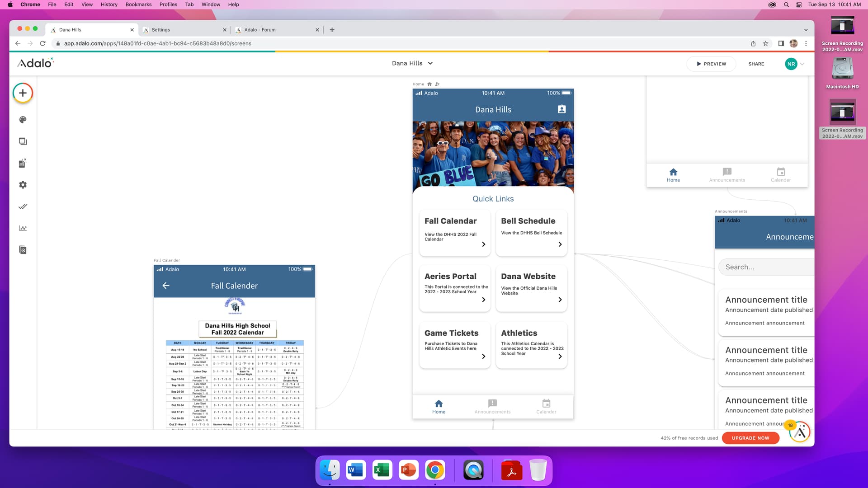Click the PREVIEW button
The image size is (868, 488).
pos(711,64)
